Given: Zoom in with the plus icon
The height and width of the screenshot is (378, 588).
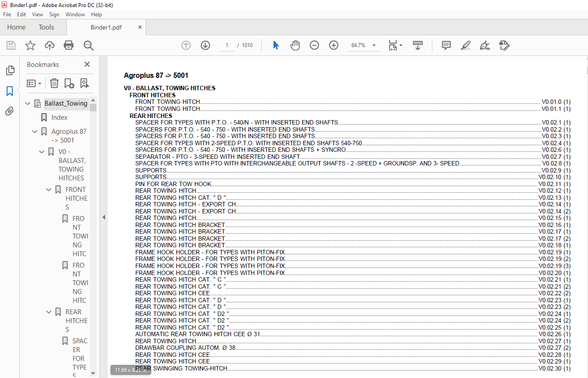Looking at the screenshot, I should click(x=334, y=45).
